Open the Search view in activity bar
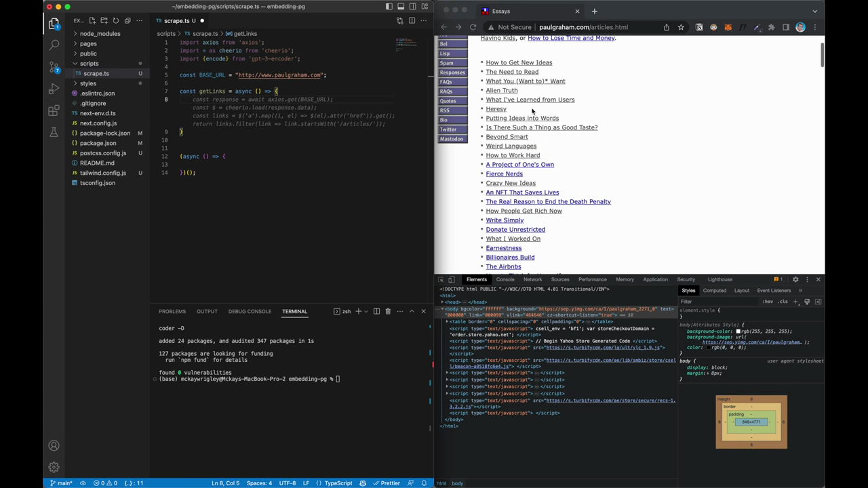868x488 pixels. click(x=54, y=45)
